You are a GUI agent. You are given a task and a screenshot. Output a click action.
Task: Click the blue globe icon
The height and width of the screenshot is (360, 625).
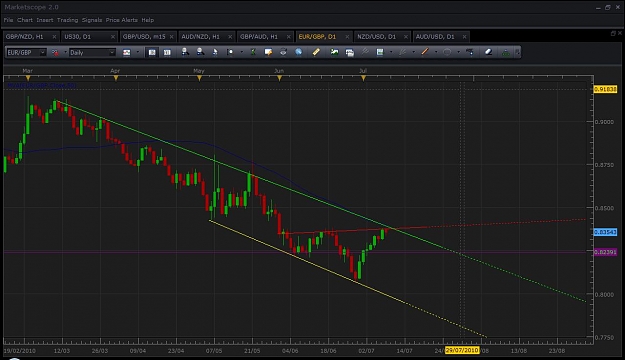[299, 52]
